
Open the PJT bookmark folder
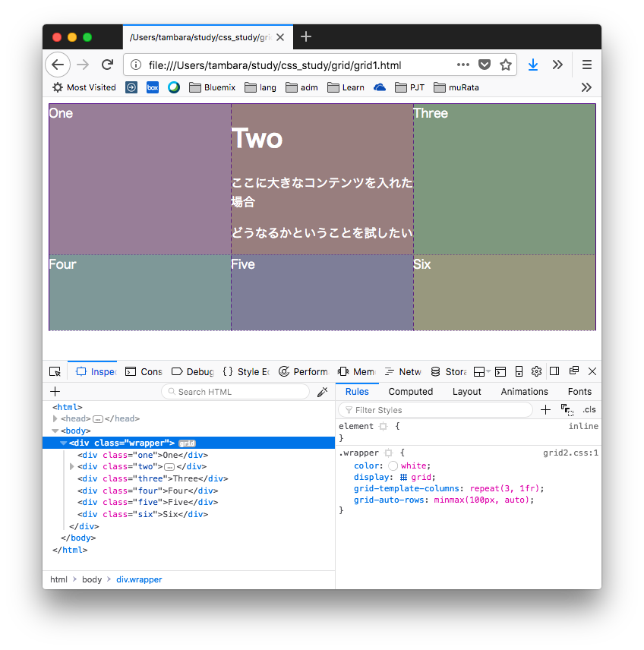coord(409,87)
